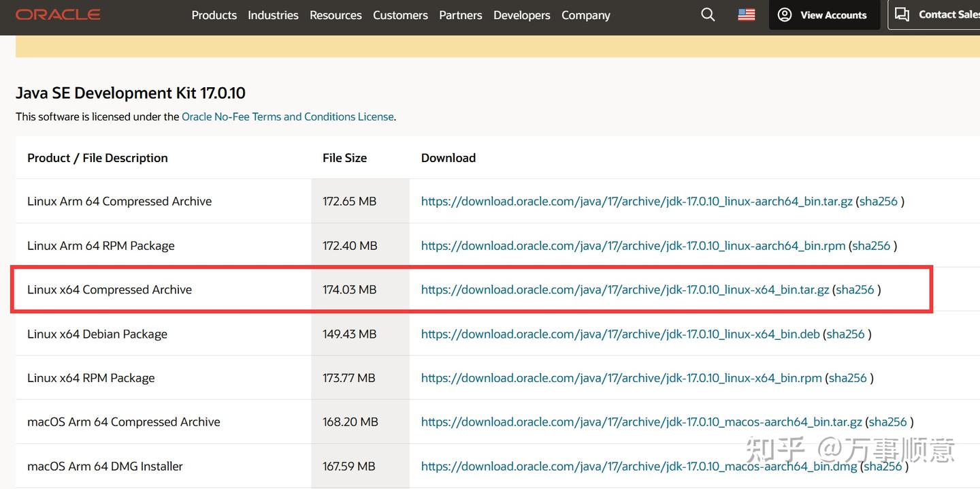The height and width of the screenshot is (489, 980).
Task: Download the Linux x64 Debian package link
Action: [620, 334]
